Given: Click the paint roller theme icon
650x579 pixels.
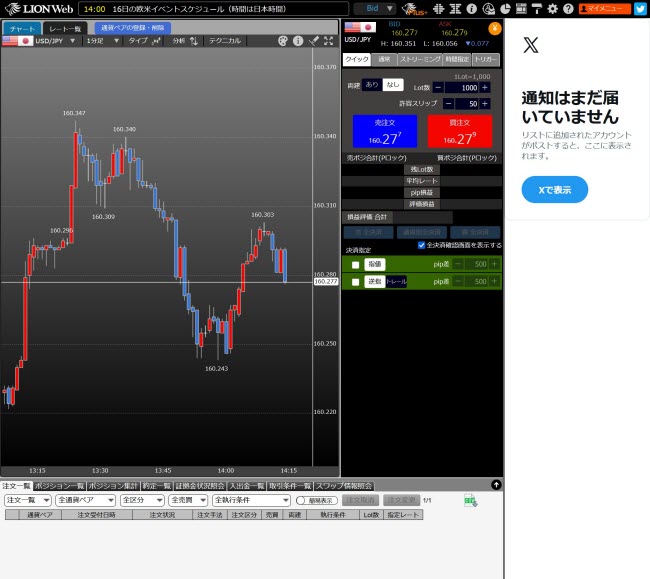Looking at the screenshot, I should 537,9.
